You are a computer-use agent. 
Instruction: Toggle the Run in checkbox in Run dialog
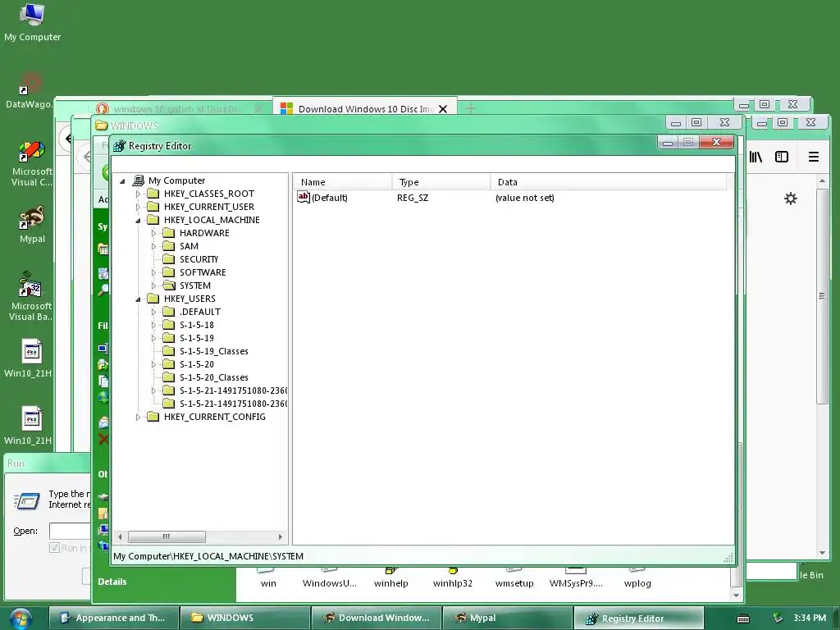(54, 547)
